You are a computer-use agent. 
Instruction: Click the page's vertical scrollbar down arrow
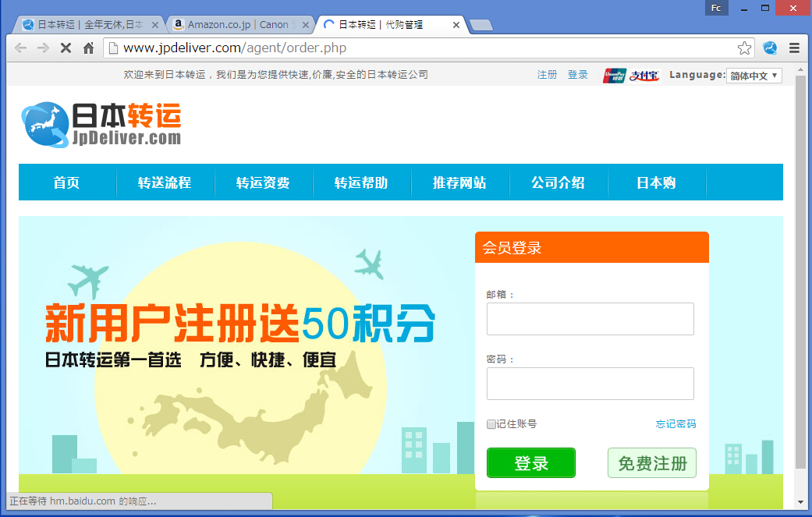point(800,502)
